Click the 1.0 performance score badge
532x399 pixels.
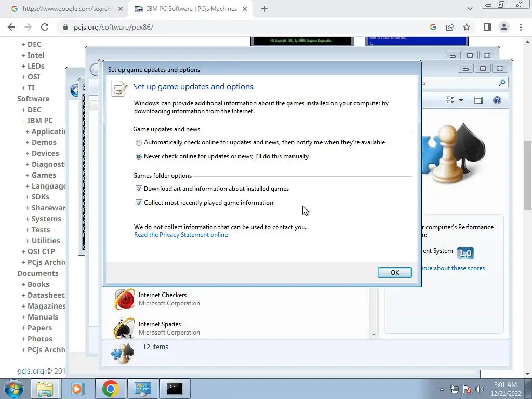(465, 253)
